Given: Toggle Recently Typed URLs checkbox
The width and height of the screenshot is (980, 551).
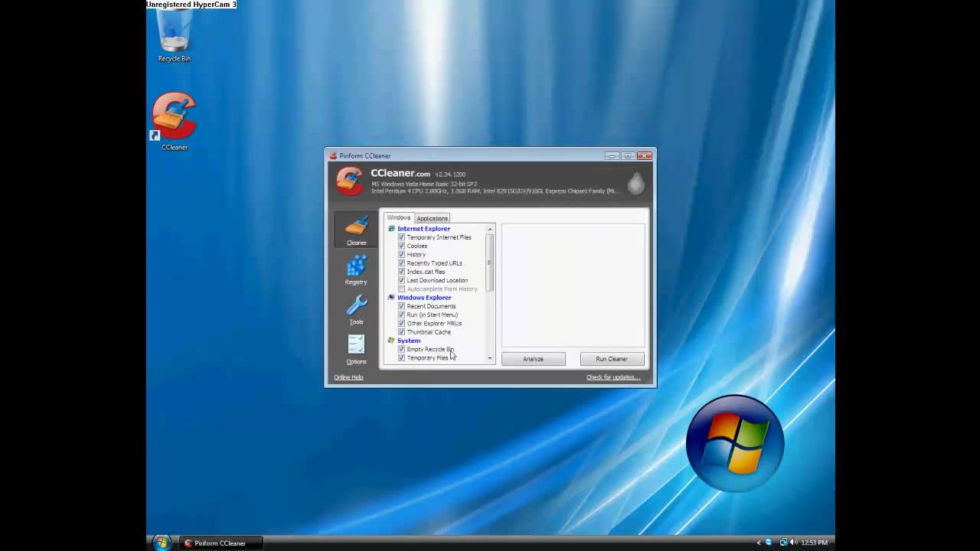Looking at the screenshot, I should click(x=401, y=263).
